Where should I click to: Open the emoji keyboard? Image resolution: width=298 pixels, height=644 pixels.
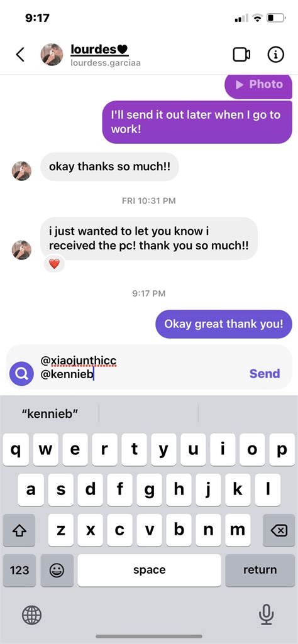[x=57, y=570]
